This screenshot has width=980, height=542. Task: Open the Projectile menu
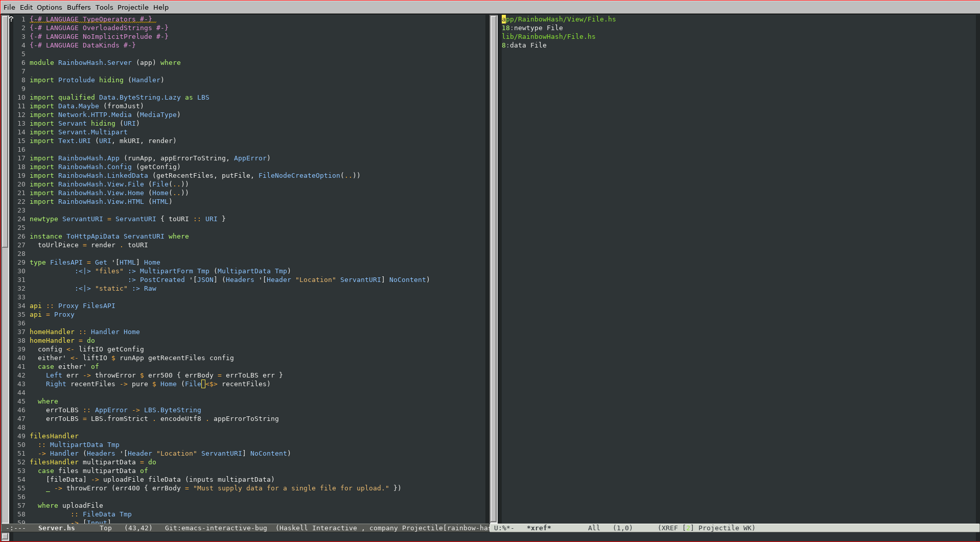tap(133, 7)
